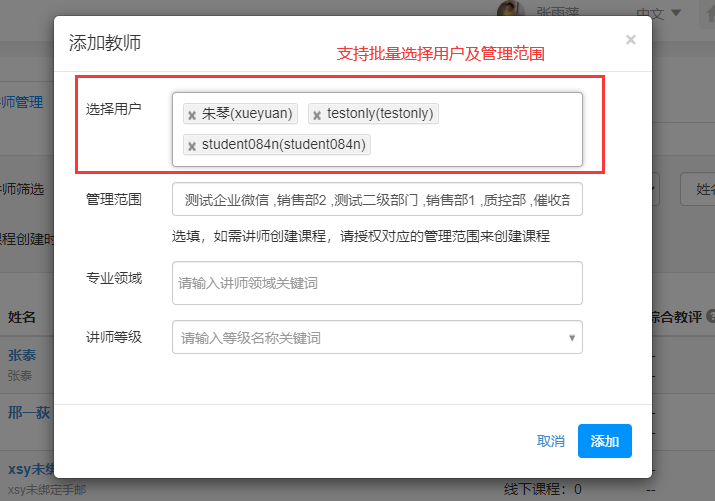Focus the 专业领域 keyword input
Image resolution: width=715 pixels, height=501 pixels.
click(x=377, y=283)
